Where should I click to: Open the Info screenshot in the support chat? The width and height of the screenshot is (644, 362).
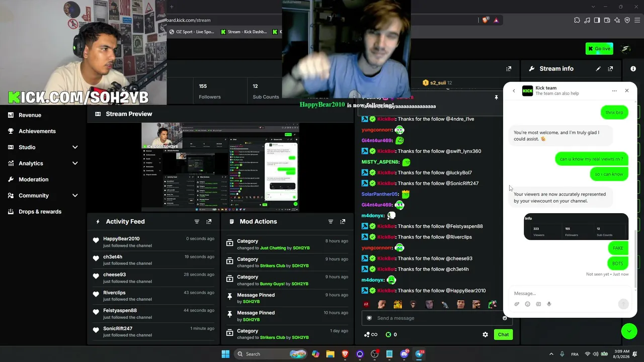coord(576,227)
